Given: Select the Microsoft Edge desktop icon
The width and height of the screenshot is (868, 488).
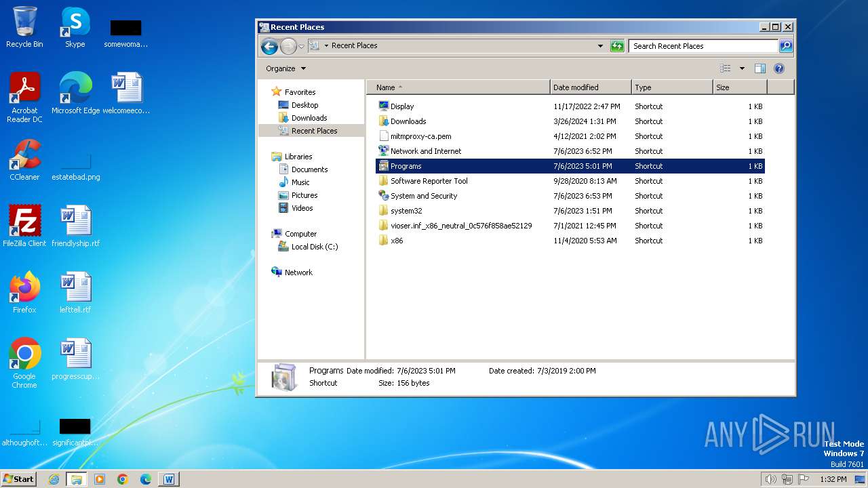Looking at the screenshot, I should tap(75, 93).
